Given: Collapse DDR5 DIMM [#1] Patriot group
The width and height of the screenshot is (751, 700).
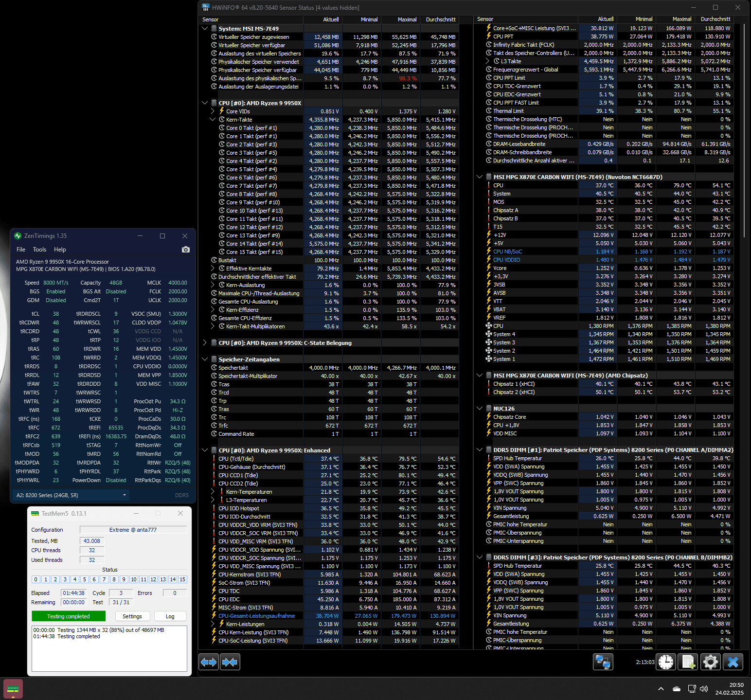Looking at the screenshot, I should click(x=480, y=450).
